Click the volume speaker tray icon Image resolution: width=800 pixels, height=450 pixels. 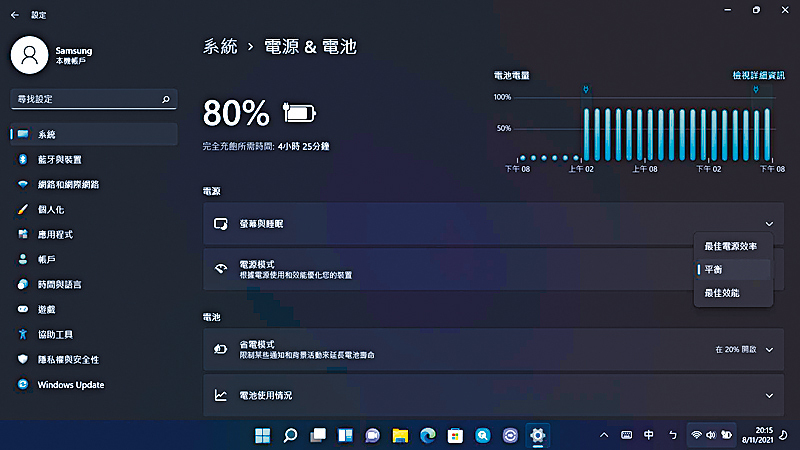coord(711,435)
